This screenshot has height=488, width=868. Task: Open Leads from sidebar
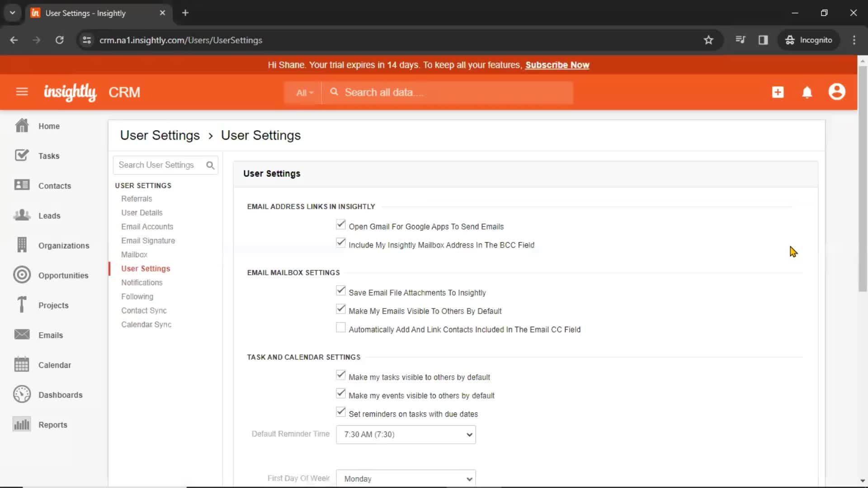(x=49, y=215)
